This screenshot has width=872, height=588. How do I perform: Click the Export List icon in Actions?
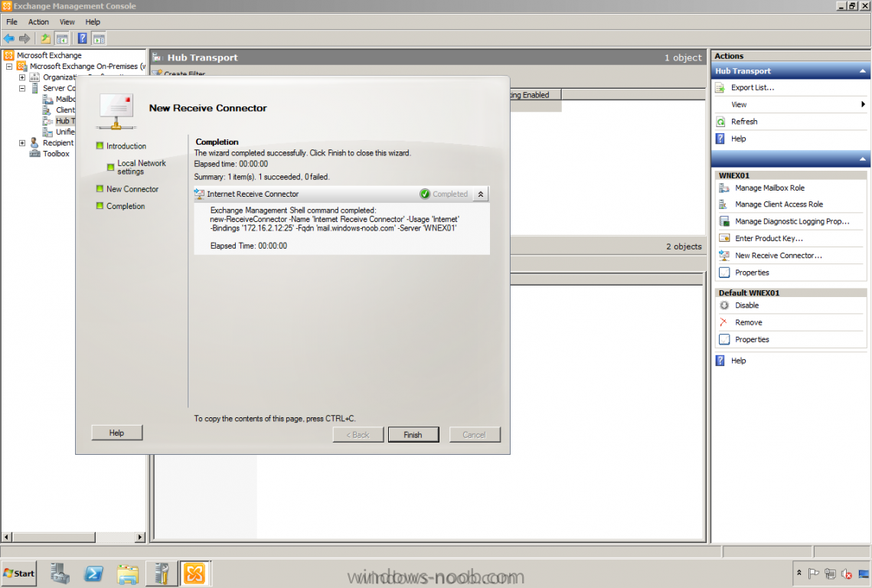coord(720,87)
